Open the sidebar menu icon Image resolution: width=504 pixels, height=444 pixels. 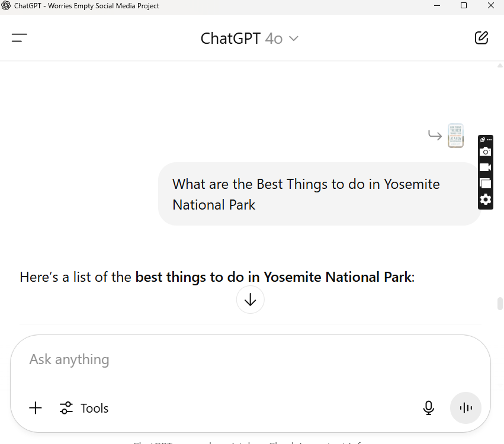pyautogui.click(x=20, y=38)
